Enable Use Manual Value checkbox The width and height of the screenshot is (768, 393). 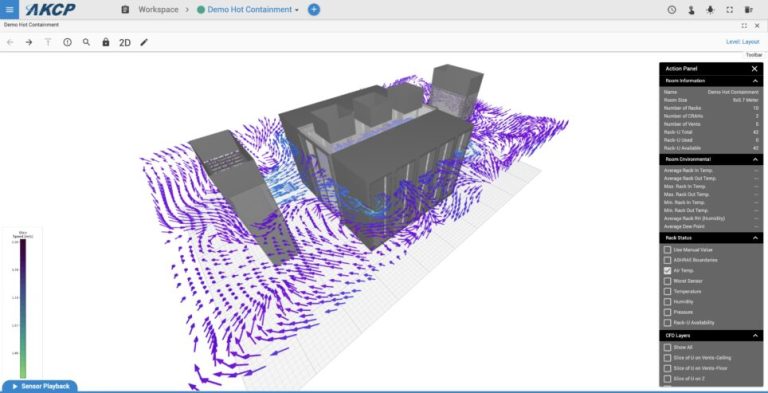click(667, 250)
